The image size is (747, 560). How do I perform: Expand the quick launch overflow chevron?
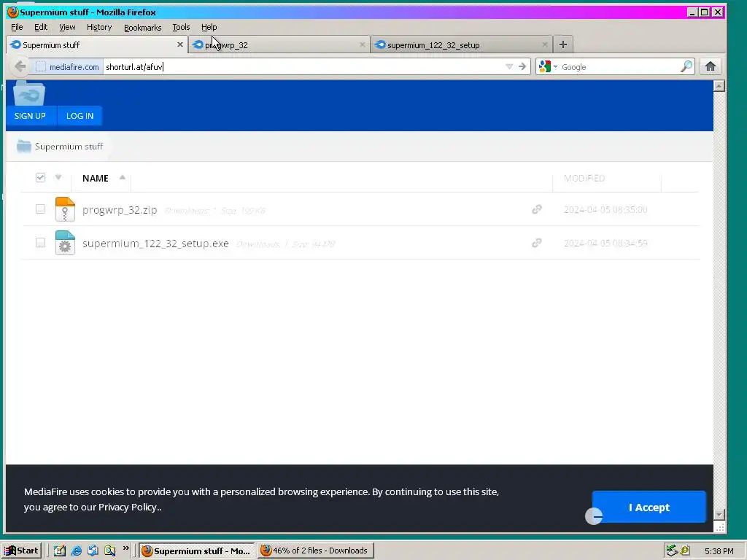(125, 548)
